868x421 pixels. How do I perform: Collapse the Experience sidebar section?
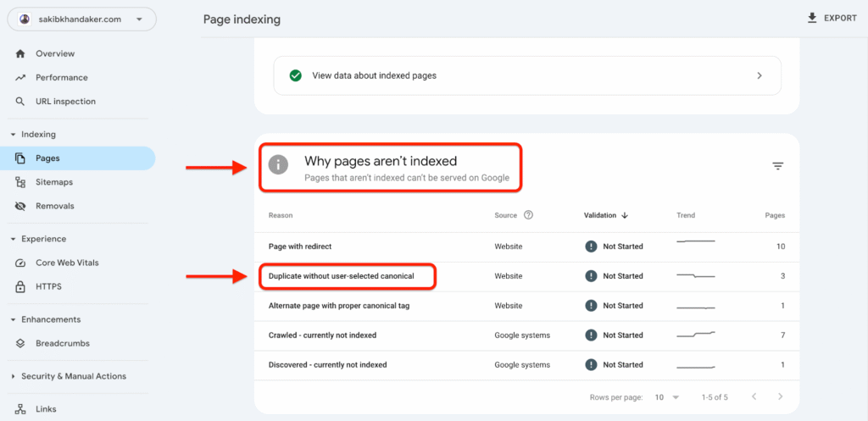[13, 239]
